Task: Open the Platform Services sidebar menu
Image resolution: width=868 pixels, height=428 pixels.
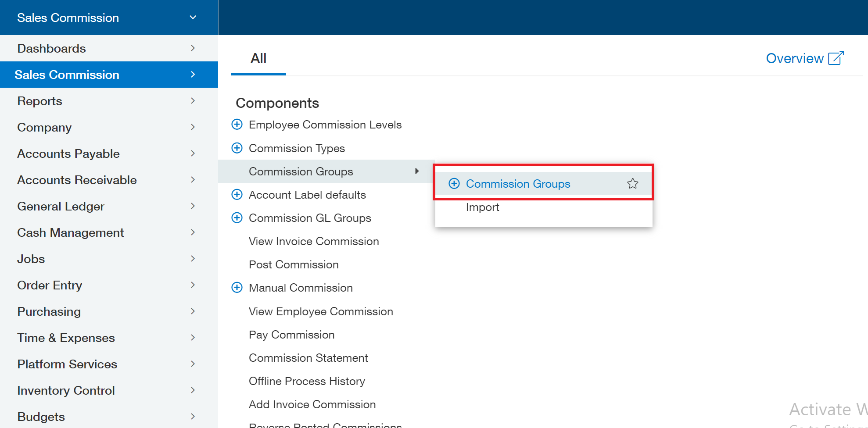Action: pyautogui.click(x=109, y=364)
